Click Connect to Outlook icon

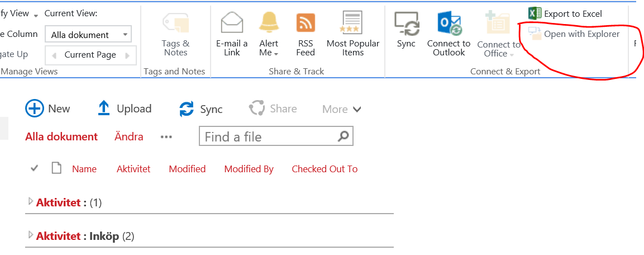tap(449, 23)
